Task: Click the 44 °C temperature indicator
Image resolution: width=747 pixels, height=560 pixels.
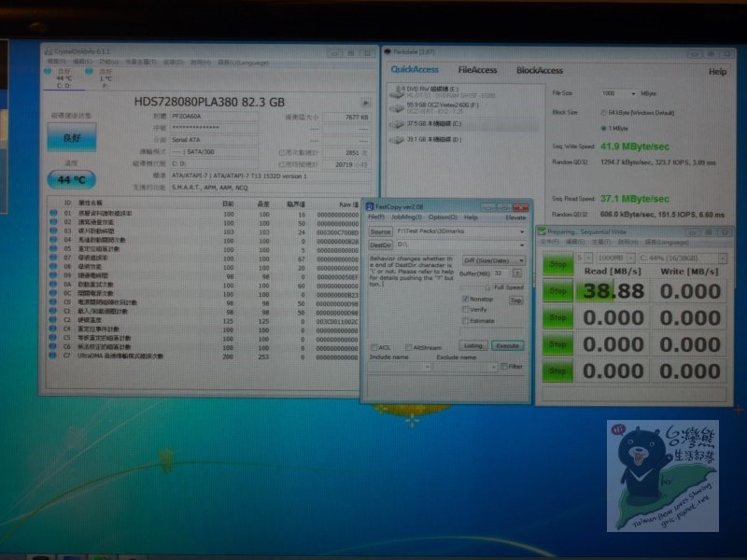Action: click(x=72, y=180)
